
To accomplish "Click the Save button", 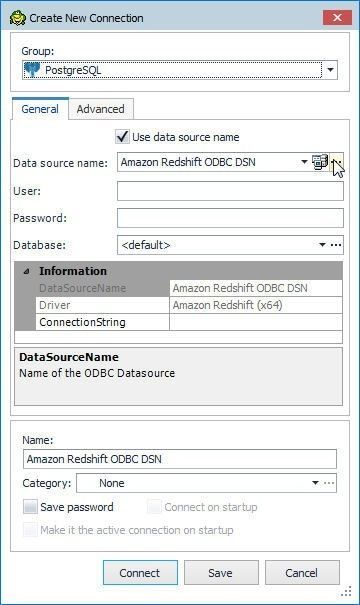I will tap(221, 573).
